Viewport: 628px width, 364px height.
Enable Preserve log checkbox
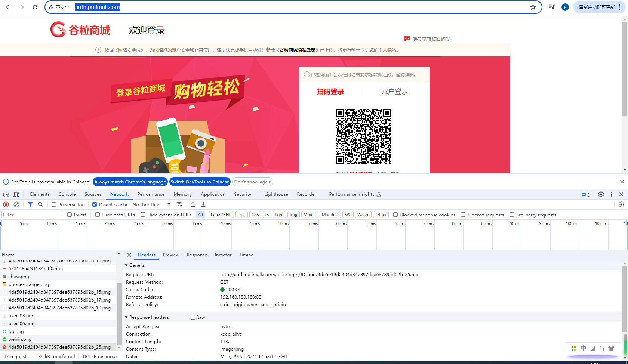coord(54,204)
